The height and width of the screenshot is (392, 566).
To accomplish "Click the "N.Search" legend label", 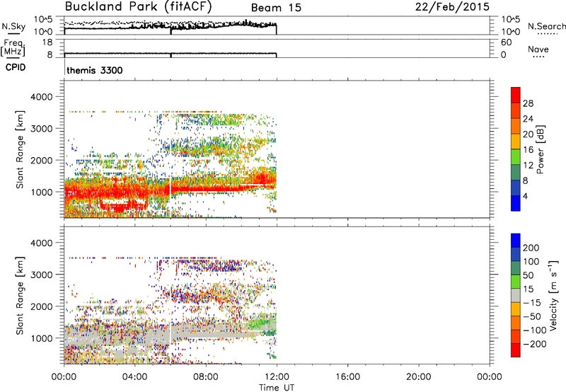I will [546, 26].
